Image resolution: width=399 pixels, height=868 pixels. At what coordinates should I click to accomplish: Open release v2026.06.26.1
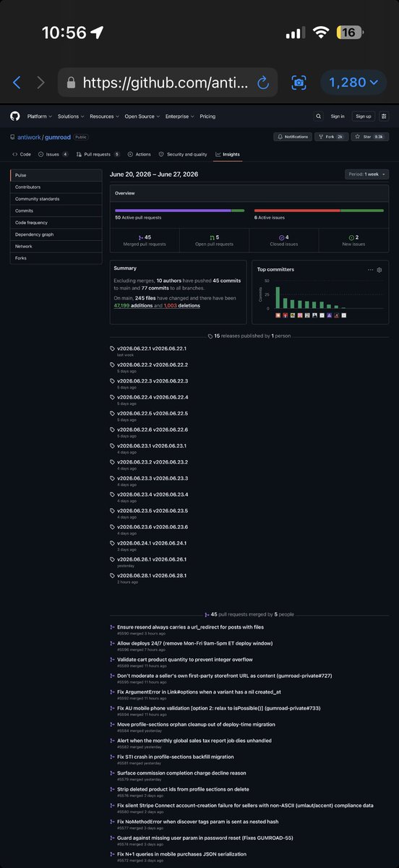[152, 559]
